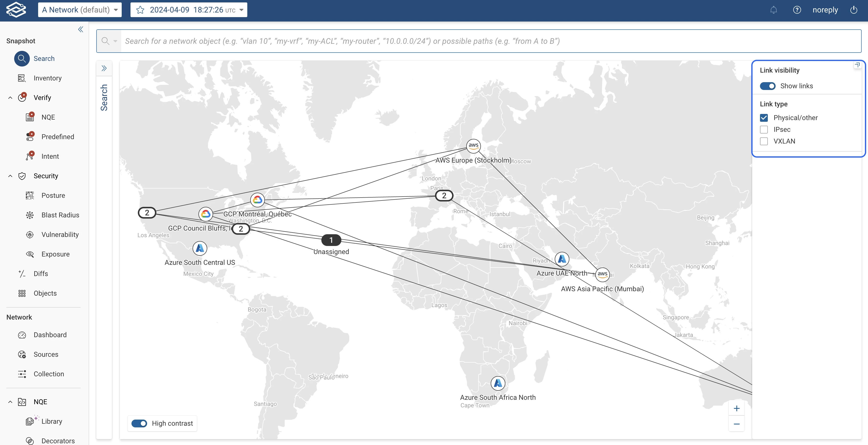Click the AWS Europe (Stockholm) map node
Image resolution: width=868 pixels, height=445 pixels.
(473, 146)
